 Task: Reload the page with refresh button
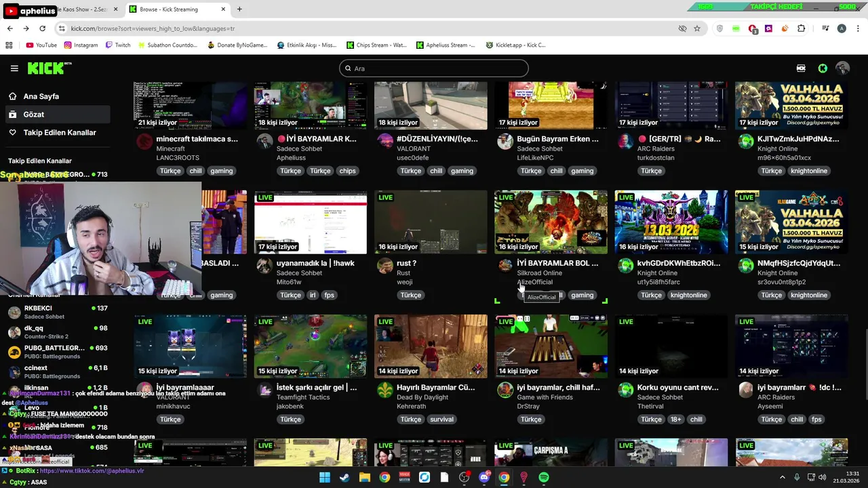(x=42, y=28)
